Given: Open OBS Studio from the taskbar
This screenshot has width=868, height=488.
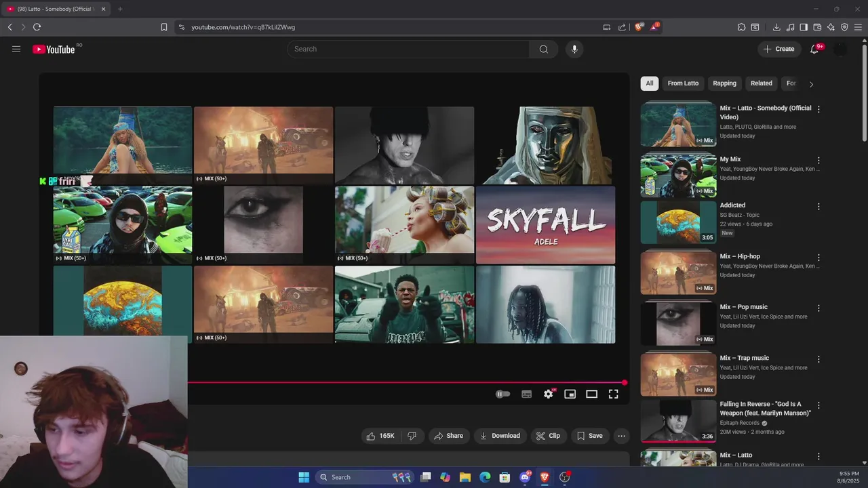Looking at the screenshot, I should click(x=564, y=477).
